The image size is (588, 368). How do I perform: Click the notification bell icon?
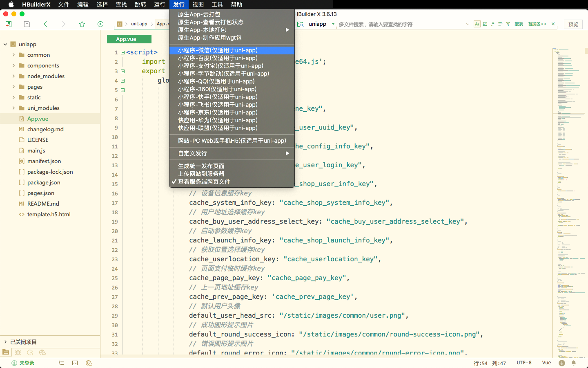[x=574, y=363]
